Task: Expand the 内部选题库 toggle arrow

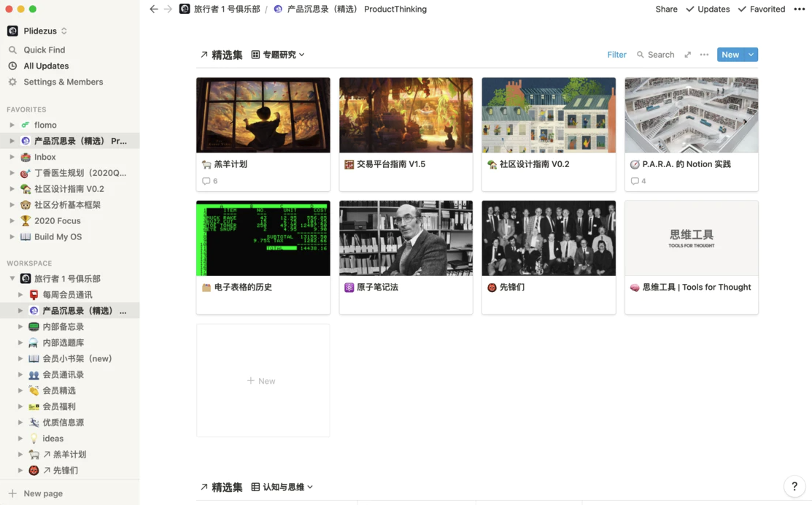Action: coord(20,342)
